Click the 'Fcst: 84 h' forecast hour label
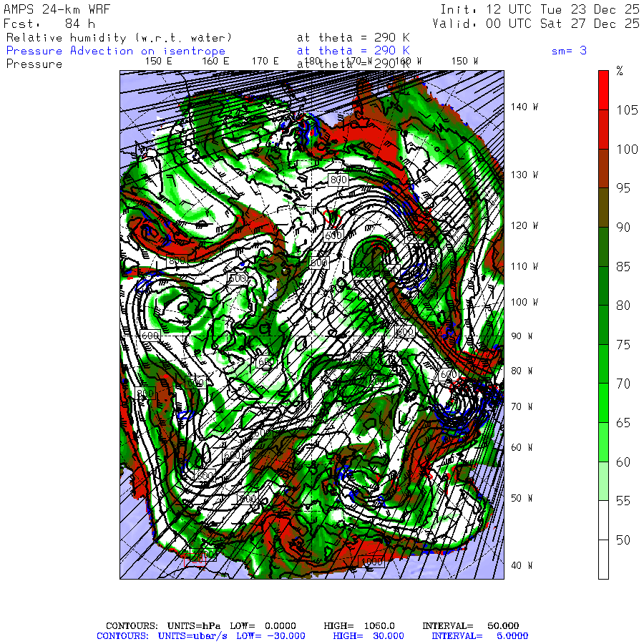This screenshot has height=644, width=644. pyautogui.click(x=49, y=24)
